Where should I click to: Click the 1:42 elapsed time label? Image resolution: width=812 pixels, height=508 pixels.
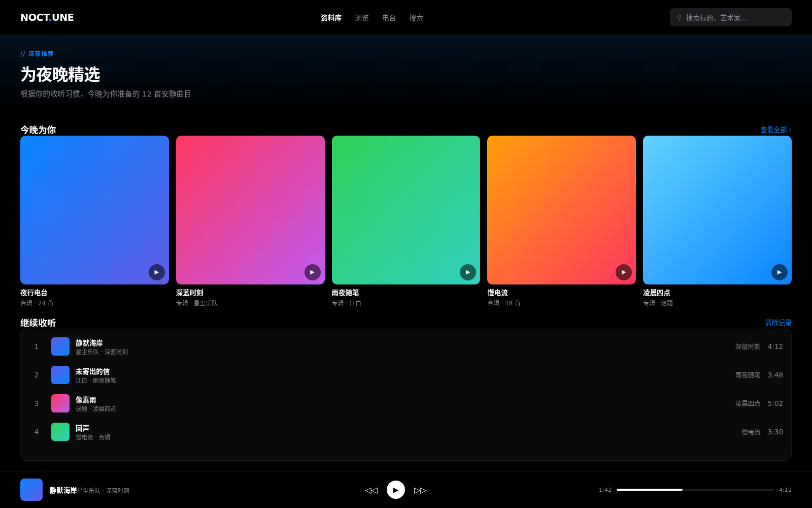[605, 490]
